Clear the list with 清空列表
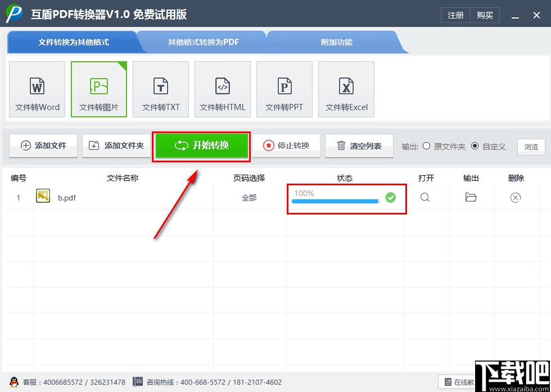Image resolution: width=551 pixels, height=392 pixels. (x=359, y=145)
